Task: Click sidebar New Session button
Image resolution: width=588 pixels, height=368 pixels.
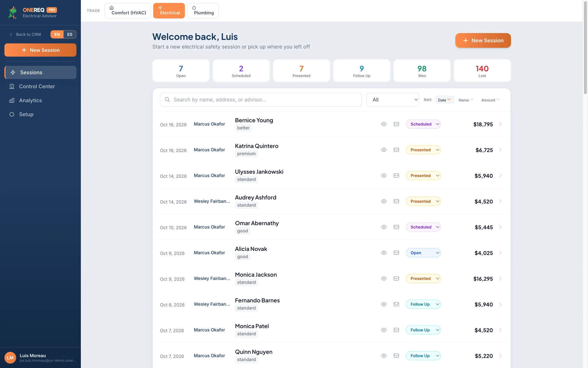Action: (x=40, y=50)
